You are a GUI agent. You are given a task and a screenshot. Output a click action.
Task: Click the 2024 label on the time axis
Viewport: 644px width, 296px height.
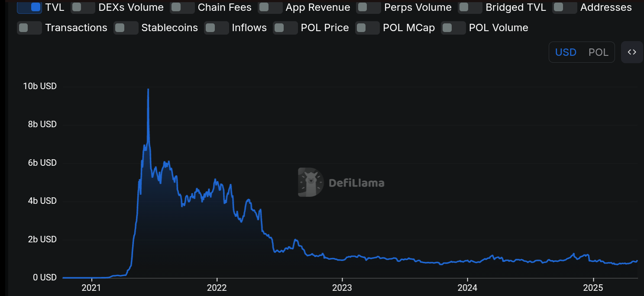point(468,287)
